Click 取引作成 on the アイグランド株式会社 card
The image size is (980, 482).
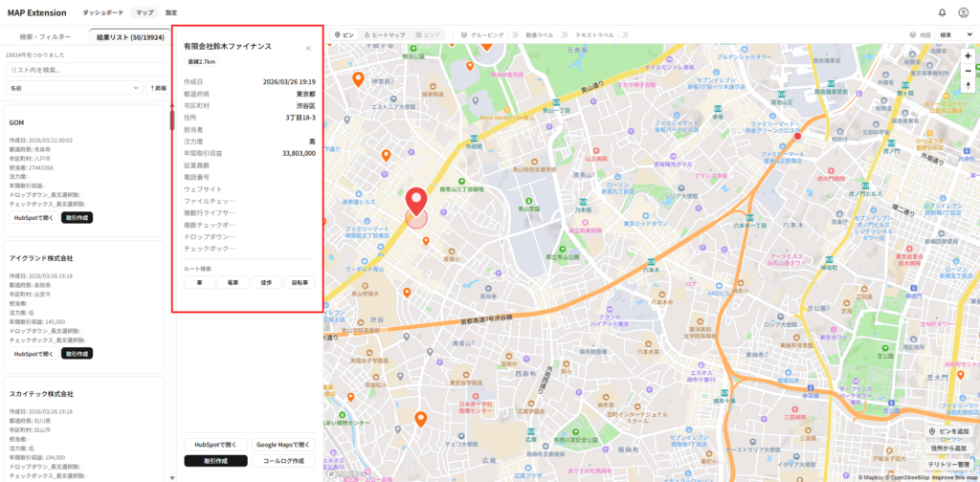[x=77, y=354]
